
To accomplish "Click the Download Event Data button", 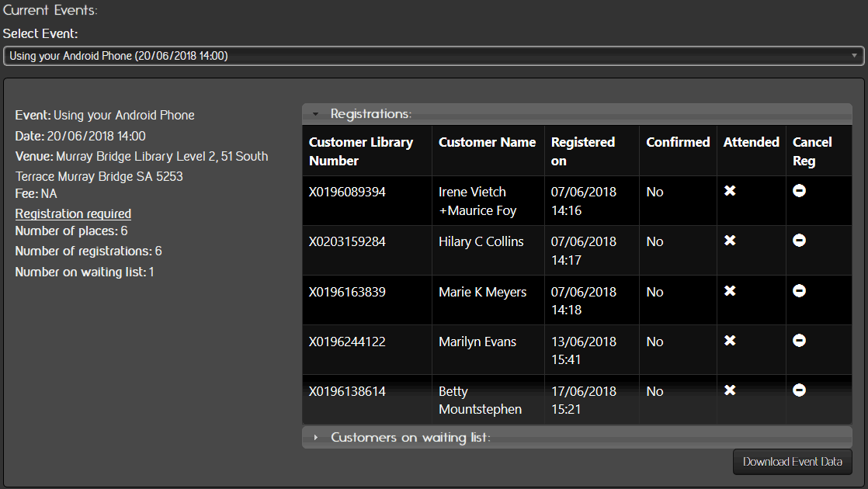I will click(792, 462).
